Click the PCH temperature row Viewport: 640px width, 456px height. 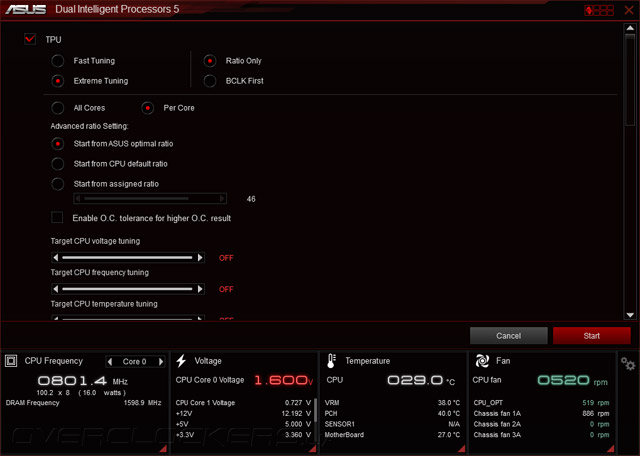click(392, 414)
